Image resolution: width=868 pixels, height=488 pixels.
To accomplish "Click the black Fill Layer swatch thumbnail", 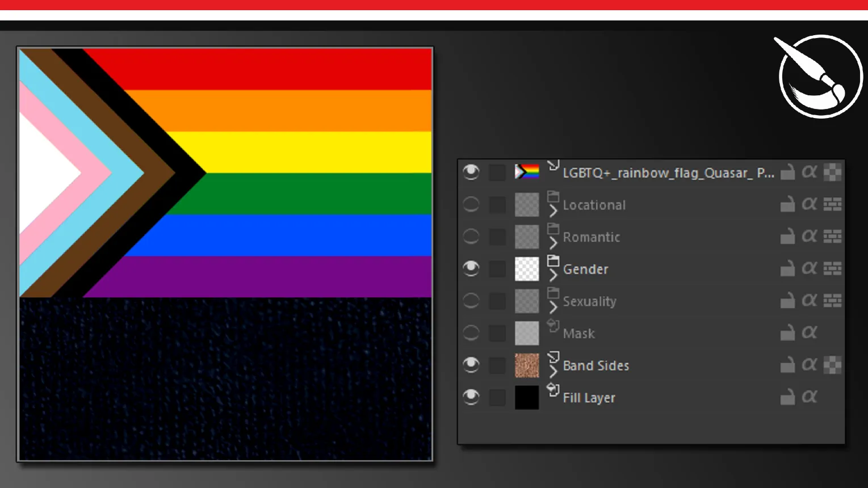I will [526, 397].
